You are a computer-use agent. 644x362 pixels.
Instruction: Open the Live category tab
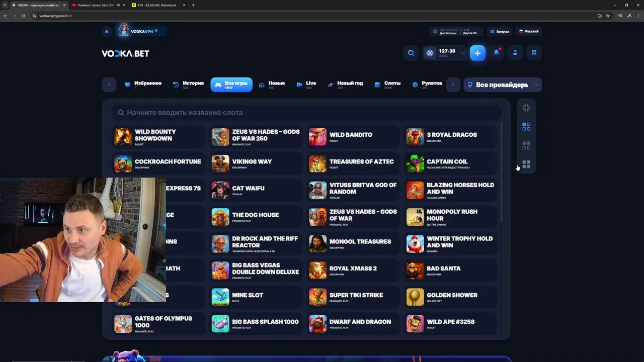(x=306, y=84)
